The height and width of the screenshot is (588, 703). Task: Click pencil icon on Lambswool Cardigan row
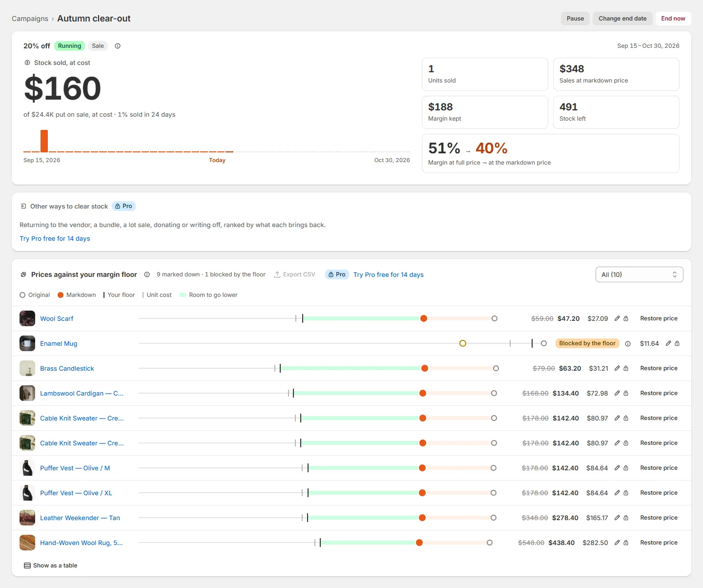pyautogui.click(x=617, y=393)
